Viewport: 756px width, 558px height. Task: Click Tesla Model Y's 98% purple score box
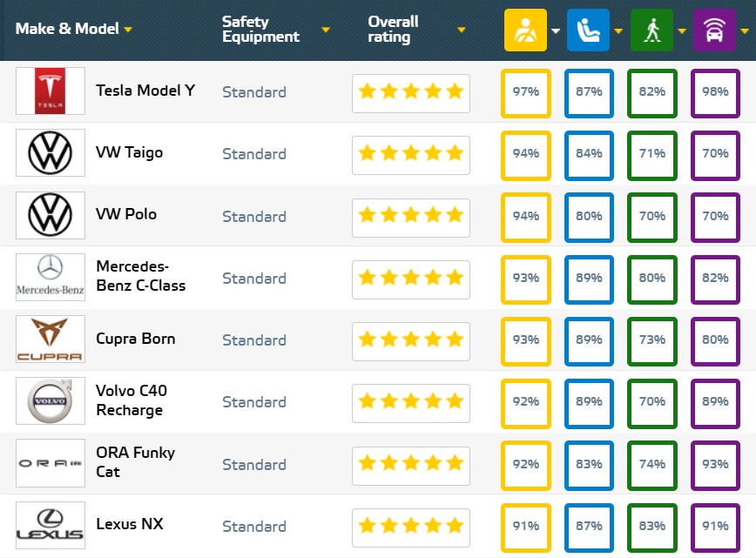coord(714,91)
